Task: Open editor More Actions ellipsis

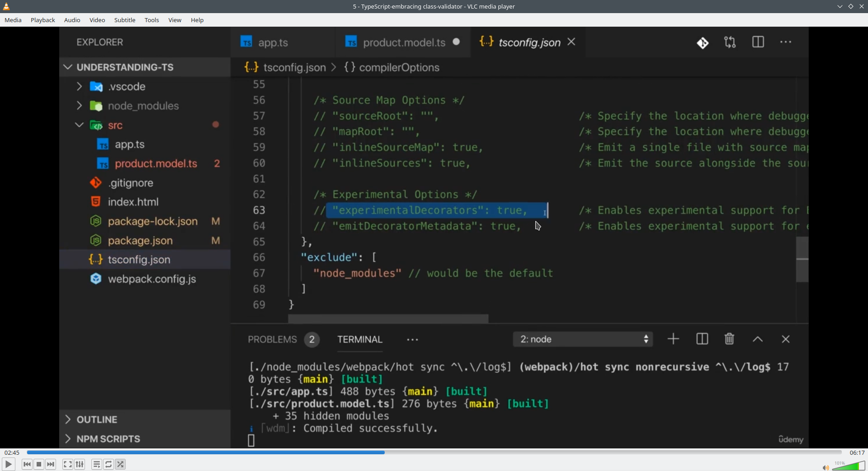Action: pyautogui.click(x=786, y=42)
